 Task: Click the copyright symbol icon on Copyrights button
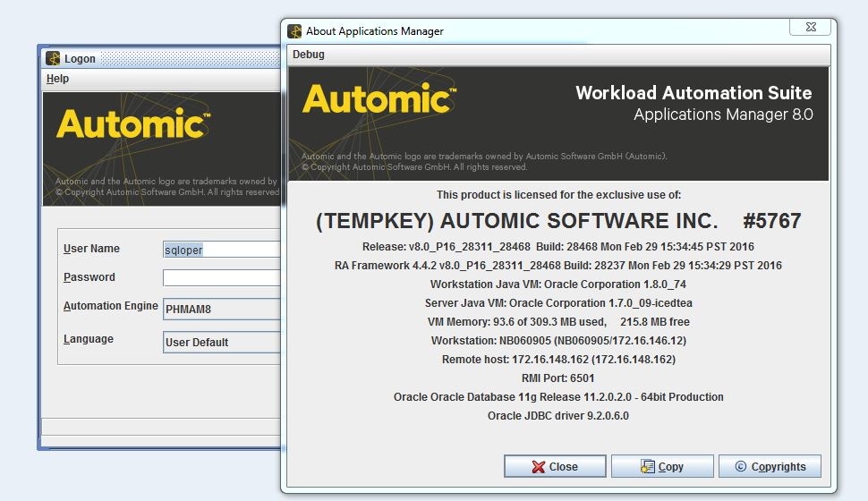point(741,466)
